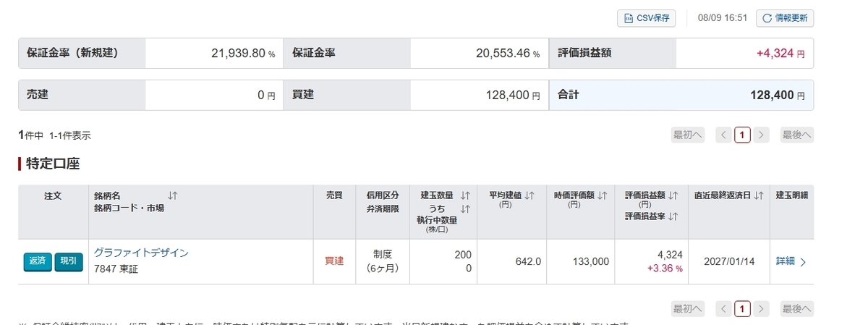Click the 現引 order button
Image resolution: width=868 pixels, height=325 pixels.
tap(69, 262)
